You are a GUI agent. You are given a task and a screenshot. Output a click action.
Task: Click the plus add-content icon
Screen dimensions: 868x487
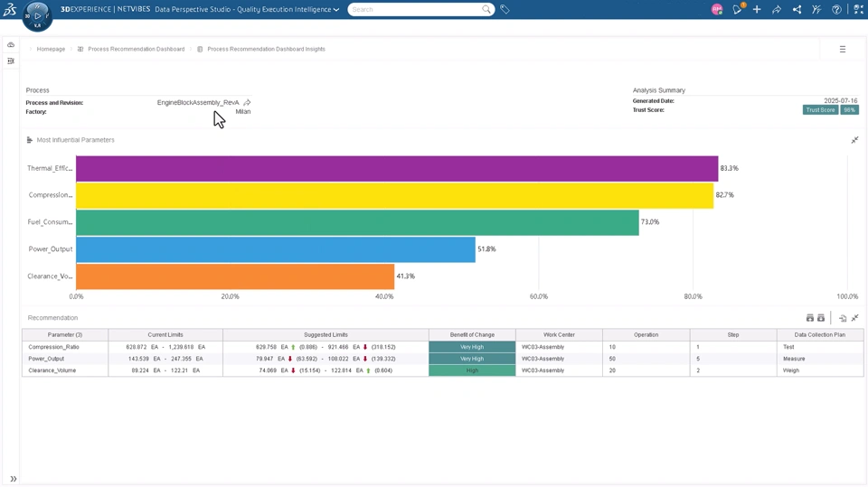tap(757, 9)
